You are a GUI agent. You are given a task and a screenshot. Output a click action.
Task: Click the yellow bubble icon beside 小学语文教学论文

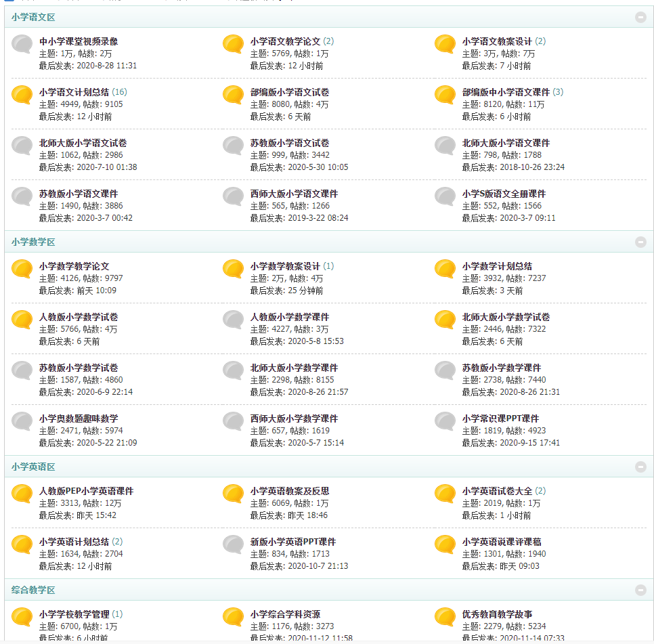tap(234, 44)
